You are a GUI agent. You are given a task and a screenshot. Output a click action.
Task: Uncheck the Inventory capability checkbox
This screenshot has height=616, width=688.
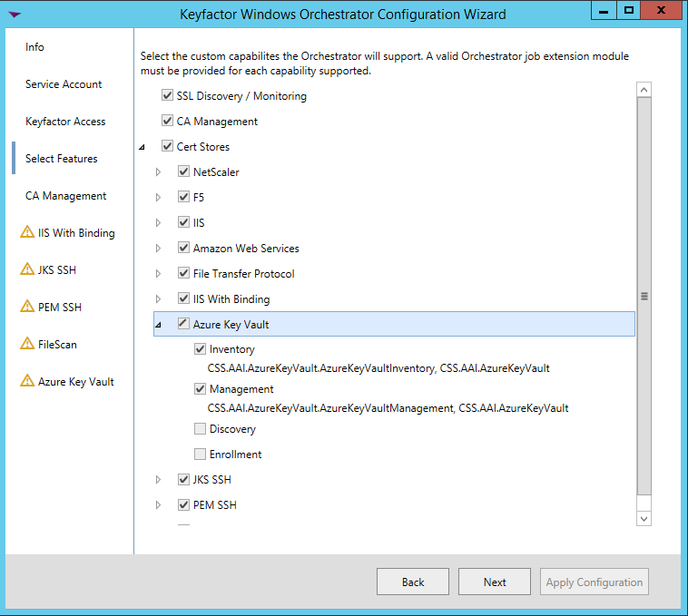[200, 349]
